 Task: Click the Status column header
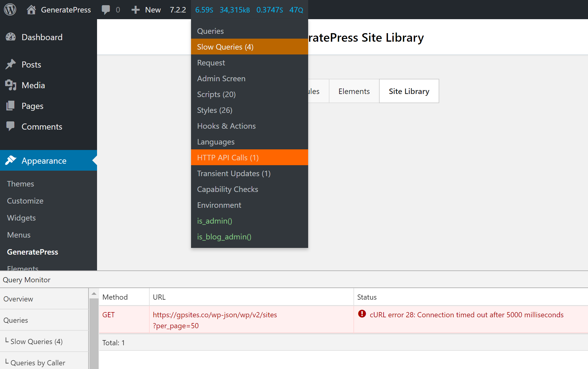click(471, 297)
